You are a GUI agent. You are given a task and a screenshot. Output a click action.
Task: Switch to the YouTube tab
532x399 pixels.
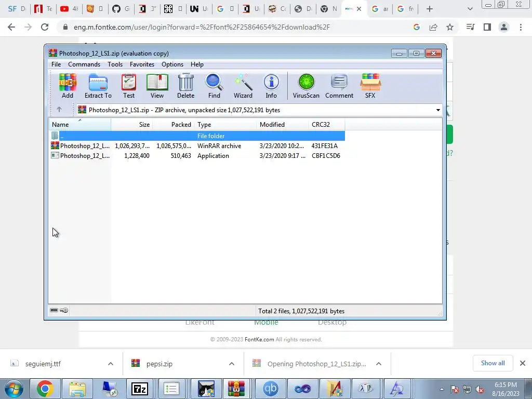(x=69, y=9)
